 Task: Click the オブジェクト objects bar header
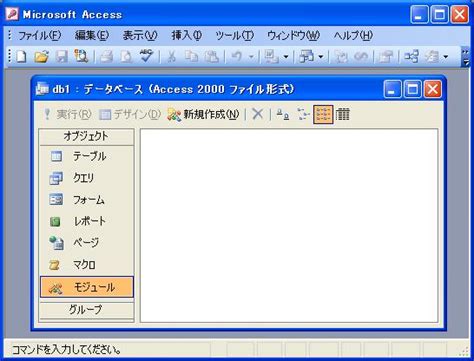[x=86, y=137]
